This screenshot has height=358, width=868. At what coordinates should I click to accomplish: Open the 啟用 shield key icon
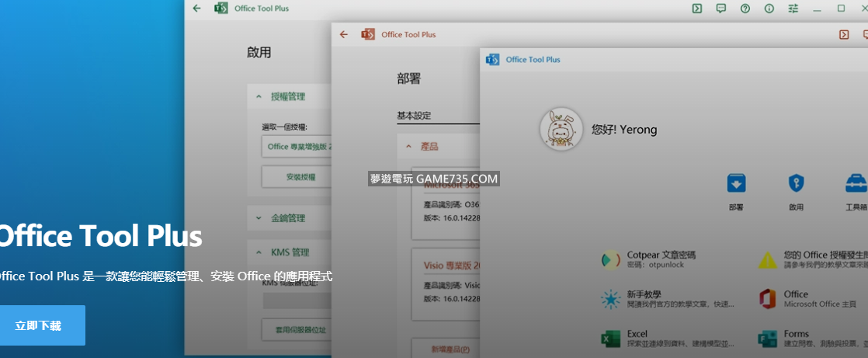coord(796,183)
